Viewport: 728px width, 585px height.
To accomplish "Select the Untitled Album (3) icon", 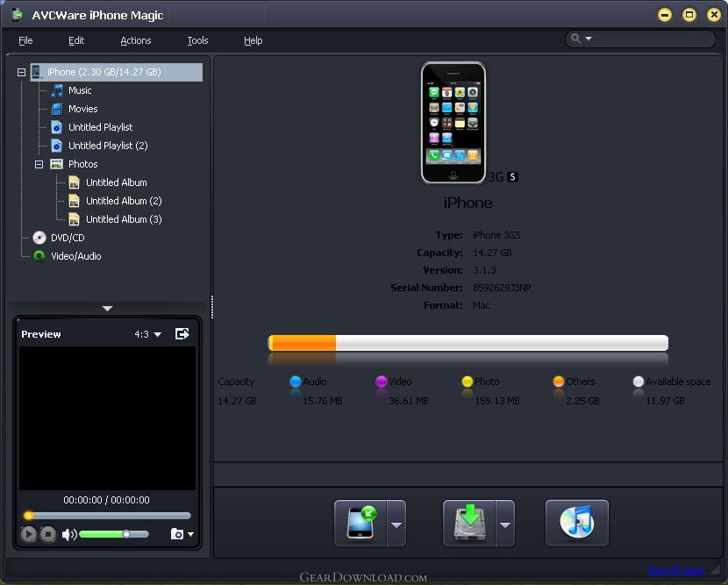I will [x=74, y=219].
